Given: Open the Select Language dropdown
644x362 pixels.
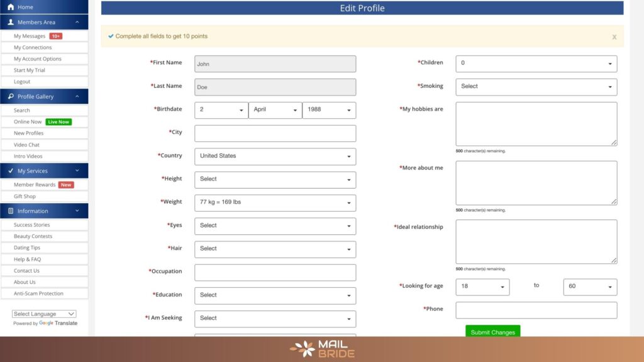Looking at the screenshot, I should click(x=44, y=314).
